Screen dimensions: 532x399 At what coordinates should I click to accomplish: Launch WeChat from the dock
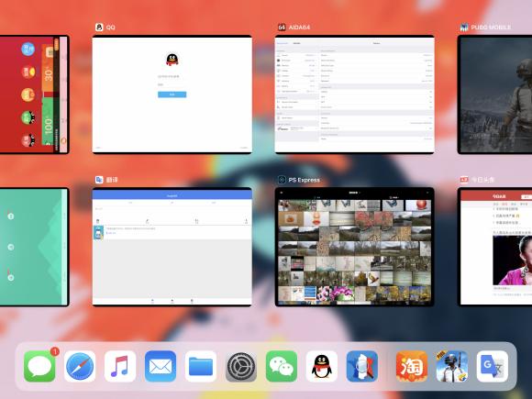coord(282,366)
